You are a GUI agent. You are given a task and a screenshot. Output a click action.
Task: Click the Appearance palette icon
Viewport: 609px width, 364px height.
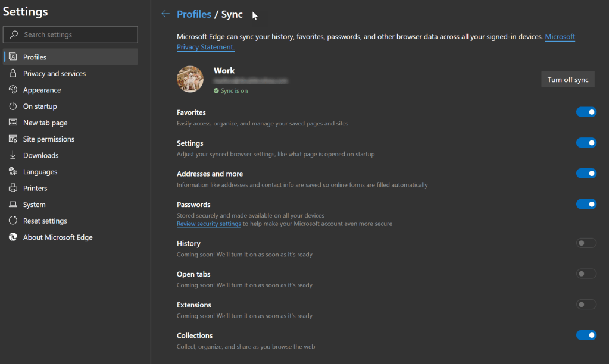[13, 90]
